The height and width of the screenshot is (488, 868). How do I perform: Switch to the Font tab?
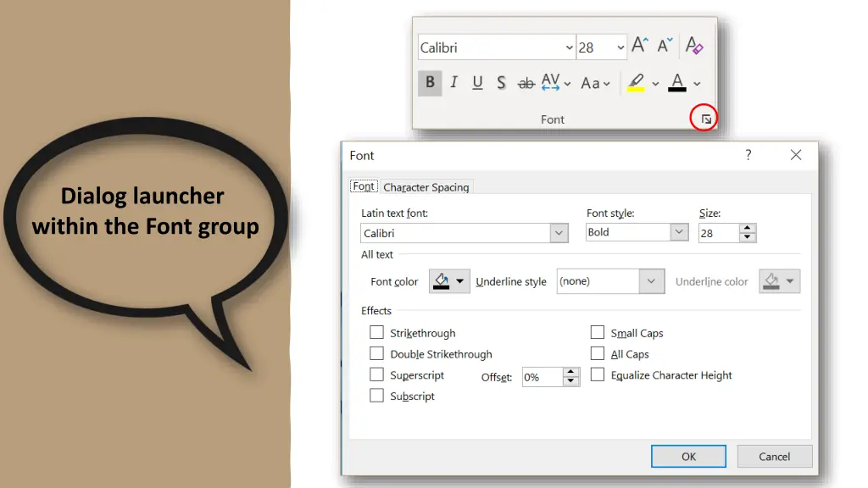tap(364, 186)
